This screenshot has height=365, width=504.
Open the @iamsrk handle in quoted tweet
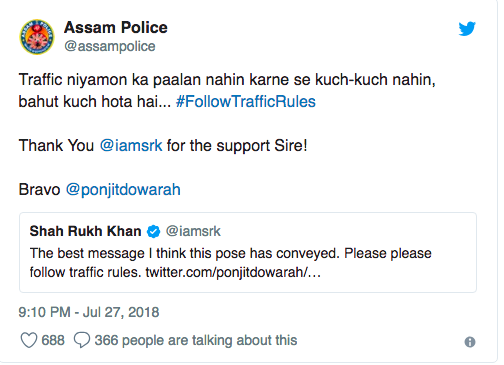point(193,231)
